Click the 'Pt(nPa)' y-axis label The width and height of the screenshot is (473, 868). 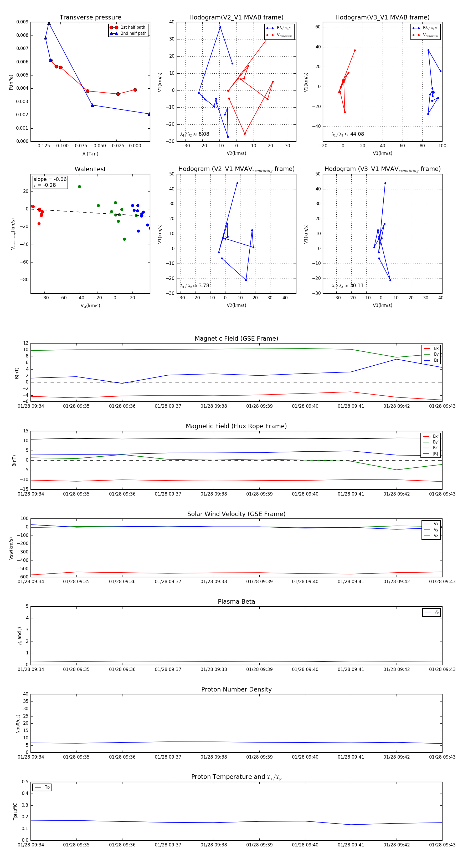(x=11, y=82)
